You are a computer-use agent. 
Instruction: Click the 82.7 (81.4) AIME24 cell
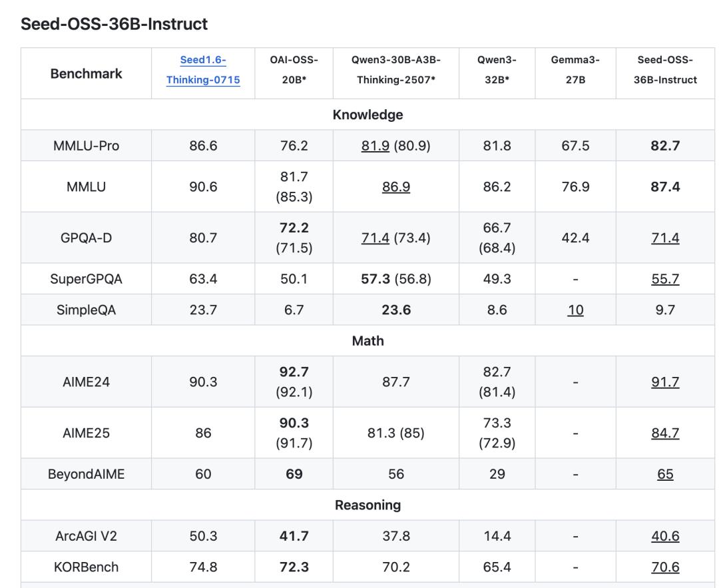click(x=497, y=382)
